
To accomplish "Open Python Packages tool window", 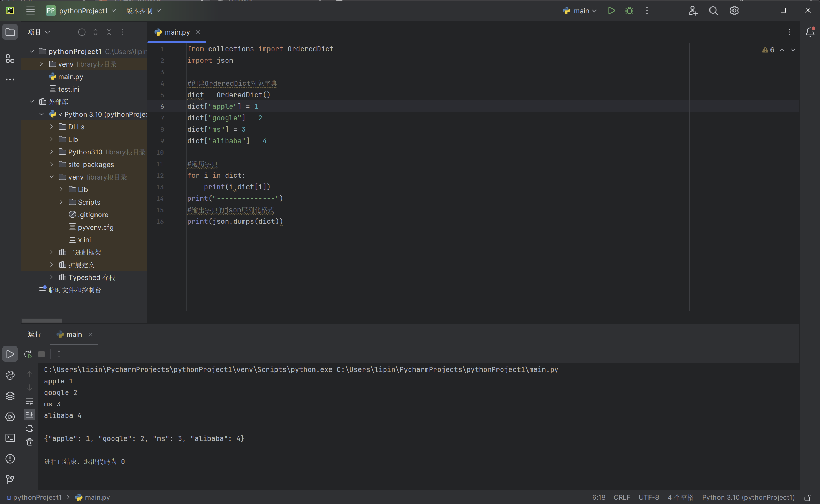I will click(10, 396).
